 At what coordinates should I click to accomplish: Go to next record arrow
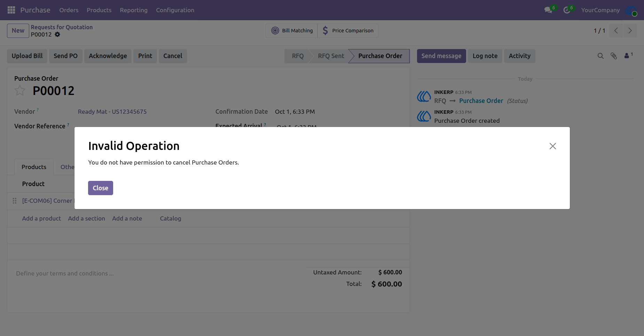[x=630, y=31]
